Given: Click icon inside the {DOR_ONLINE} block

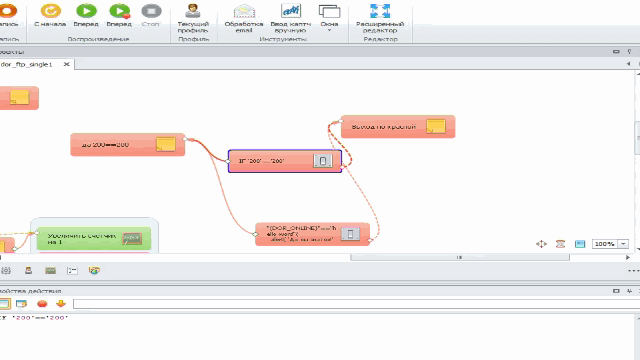Looking at the screenshot, I should coord(350,234).
